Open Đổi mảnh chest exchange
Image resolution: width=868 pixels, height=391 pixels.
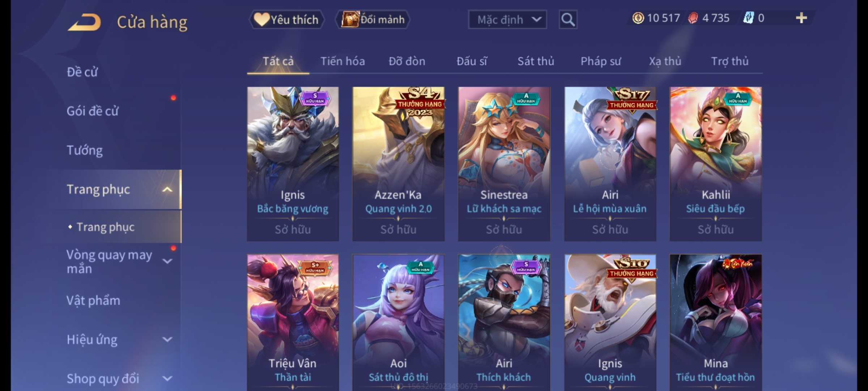[373, 20]
